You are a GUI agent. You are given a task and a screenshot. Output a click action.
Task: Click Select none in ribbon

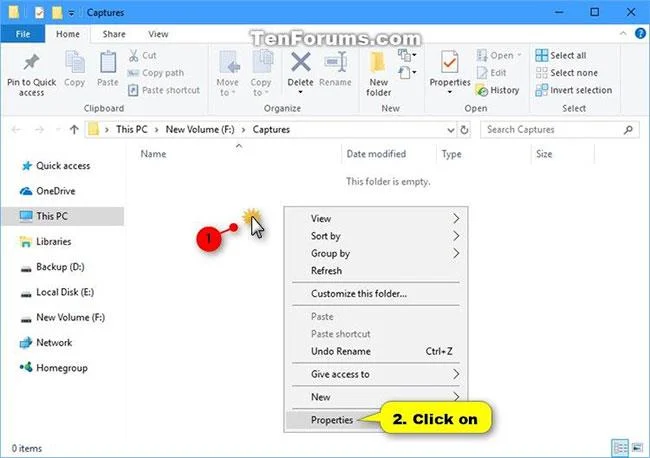coord(566,73)
